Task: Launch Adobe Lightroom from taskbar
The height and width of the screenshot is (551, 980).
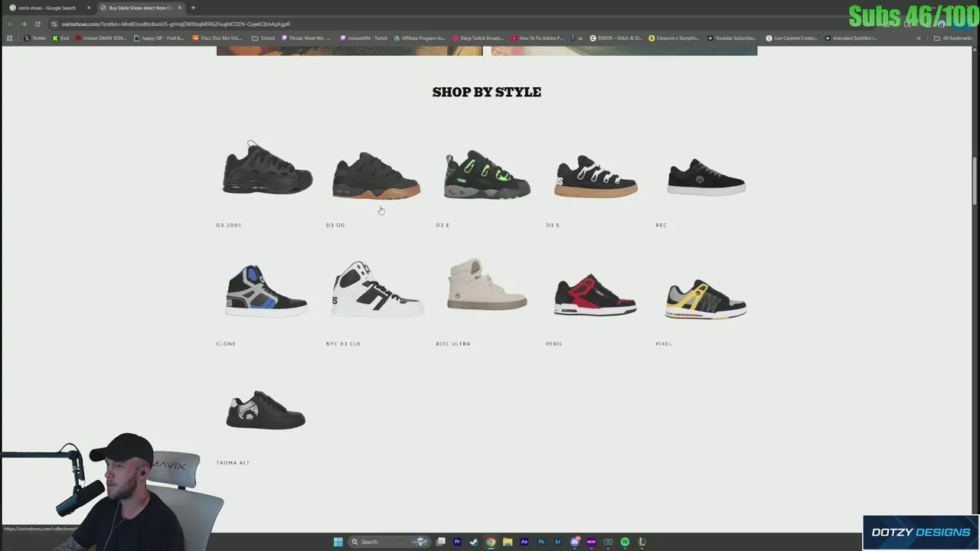Action: (x=558, y=542)
